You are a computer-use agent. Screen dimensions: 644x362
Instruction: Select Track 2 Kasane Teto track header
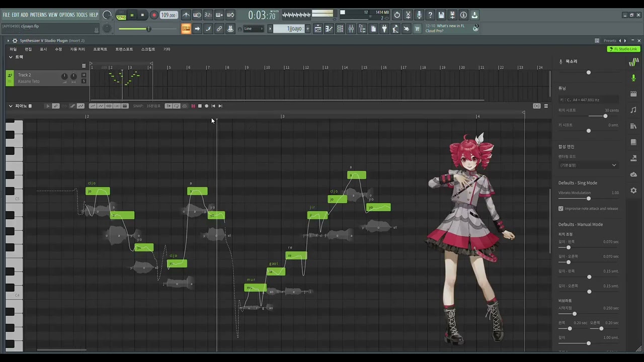(47, 78)
